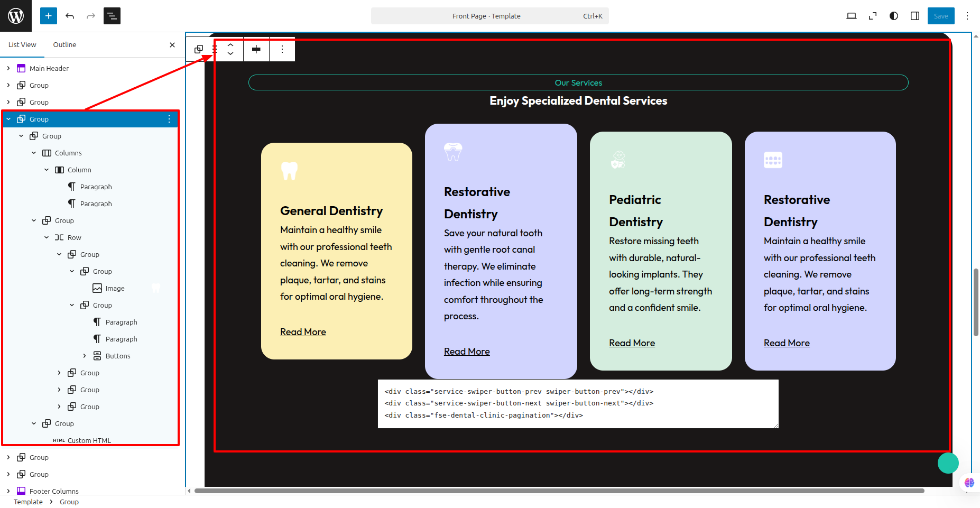
Task: Click inside the Custom HTML code box
Action: tap(578, 403)
